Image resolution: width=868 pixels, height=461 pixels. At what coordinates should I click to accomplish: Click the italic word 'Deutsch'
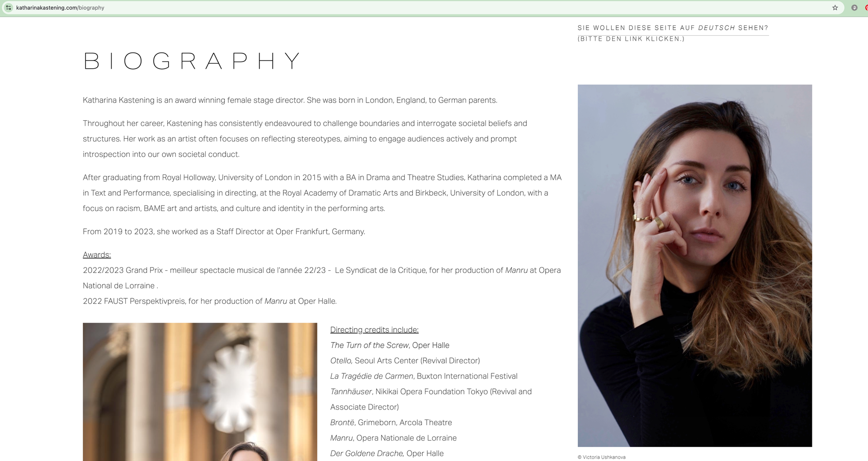717,28
